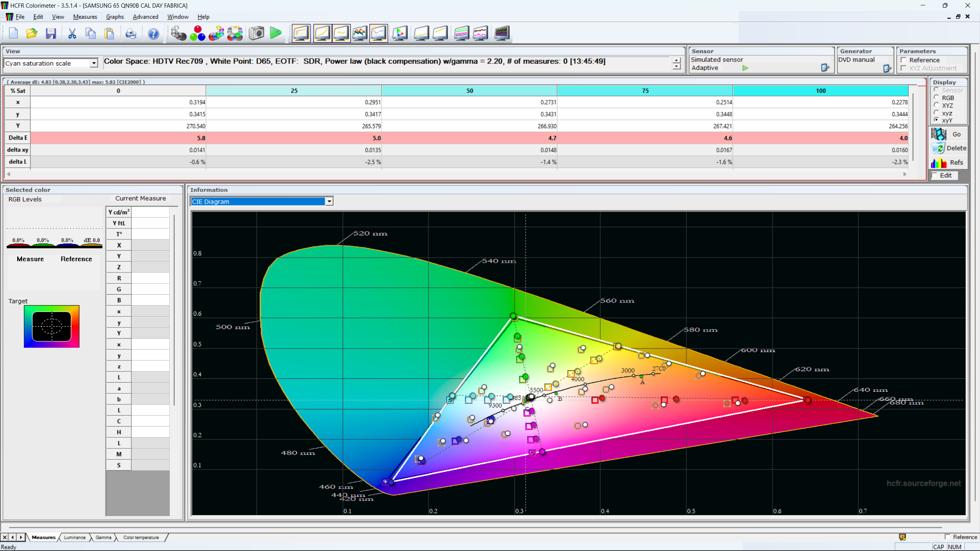
Task: Select the 100 percent saturation column header
Action: tap(820, 91)
